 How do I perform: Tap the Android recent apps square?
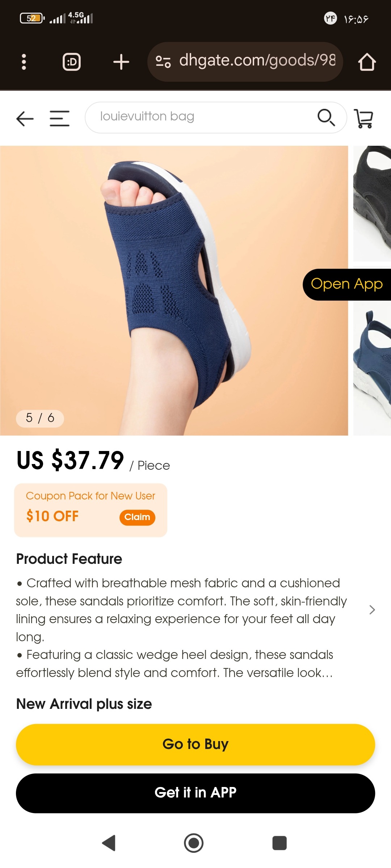click(279, 843)
